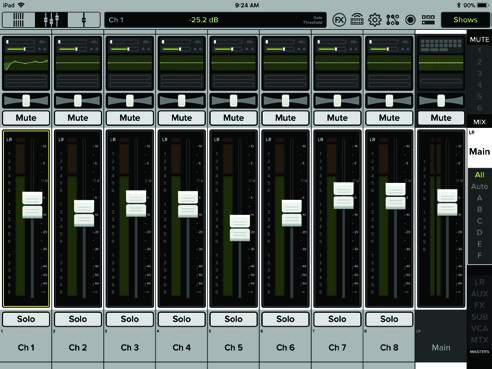Mute channel 3
This screenshot has width=492, height=369.
tap(130, 118)
